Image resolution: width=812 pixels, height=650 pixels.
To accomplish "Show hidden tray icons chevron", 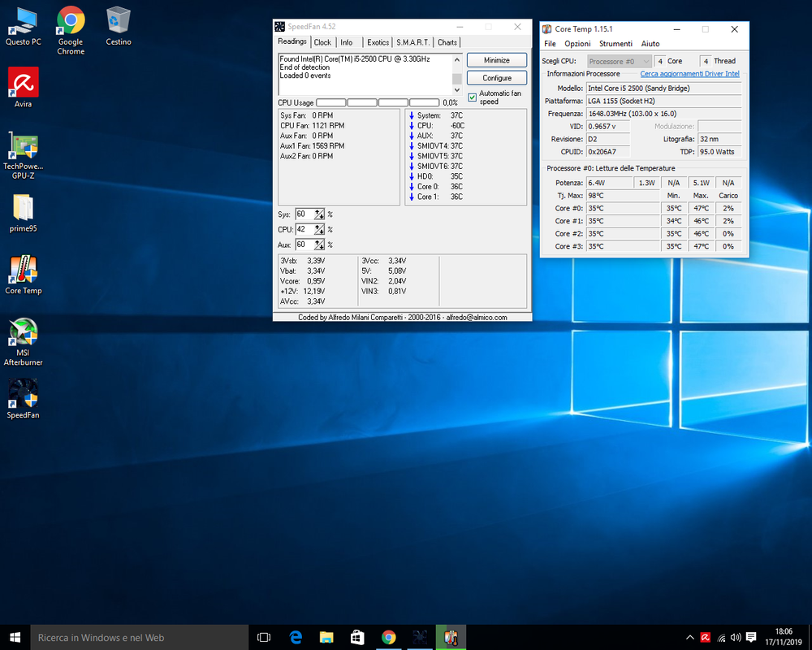I will 689,637.
